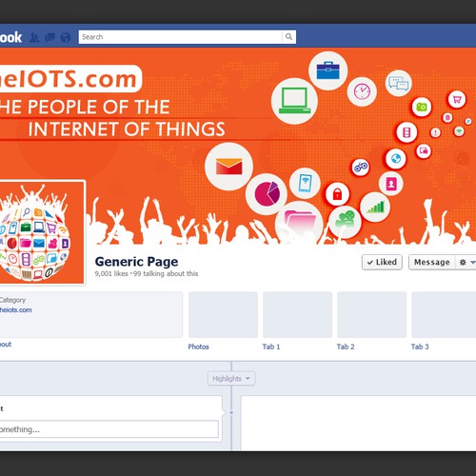Viewport: 476px width, 476px height.
Task: Click the green laptop circle icon
Action: [x=294, y=101]
